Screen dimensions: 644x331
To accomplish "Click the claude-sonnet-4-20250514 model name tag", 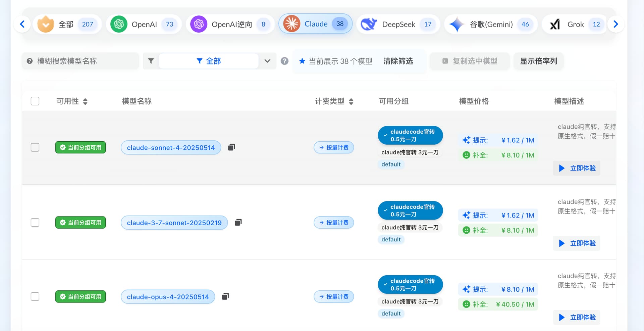I will click(171, 148).
